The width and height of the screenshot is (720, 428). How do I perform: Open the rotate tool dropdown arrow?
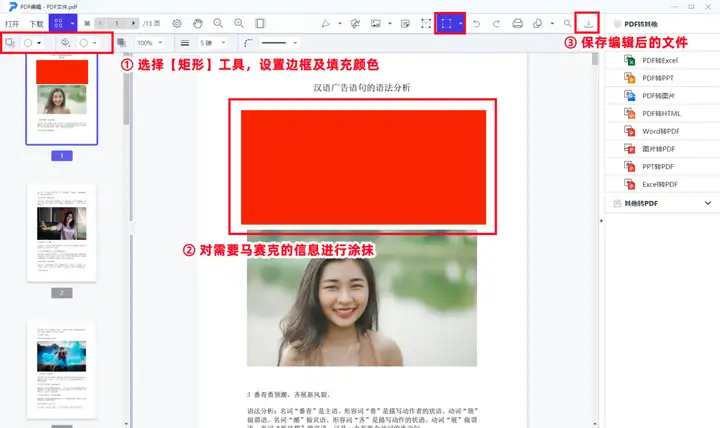(552, 23)
